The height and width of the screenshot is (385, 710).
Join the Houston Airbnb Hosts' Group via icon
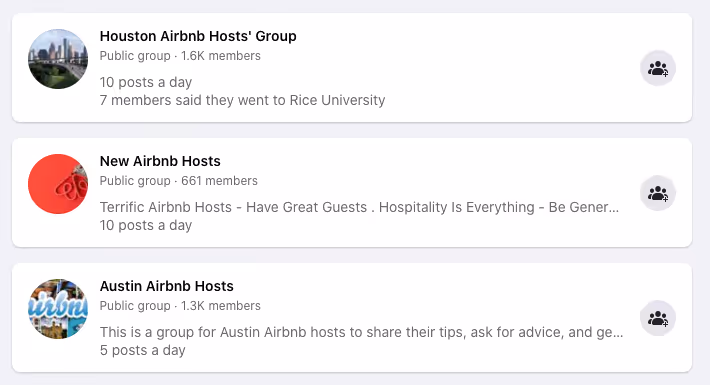coord(657,68)
